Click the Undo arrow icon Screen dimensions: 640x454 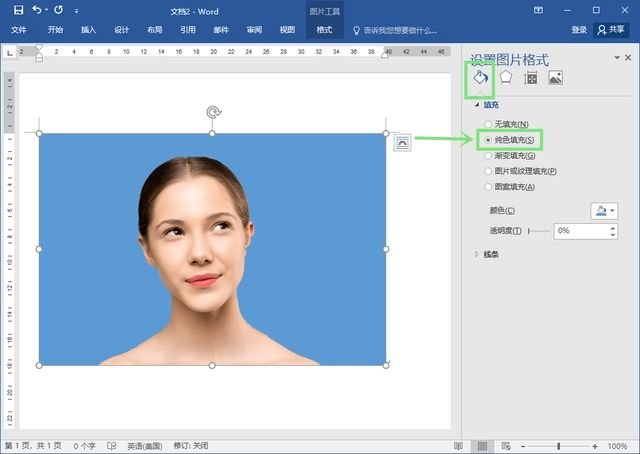[37, 10]
